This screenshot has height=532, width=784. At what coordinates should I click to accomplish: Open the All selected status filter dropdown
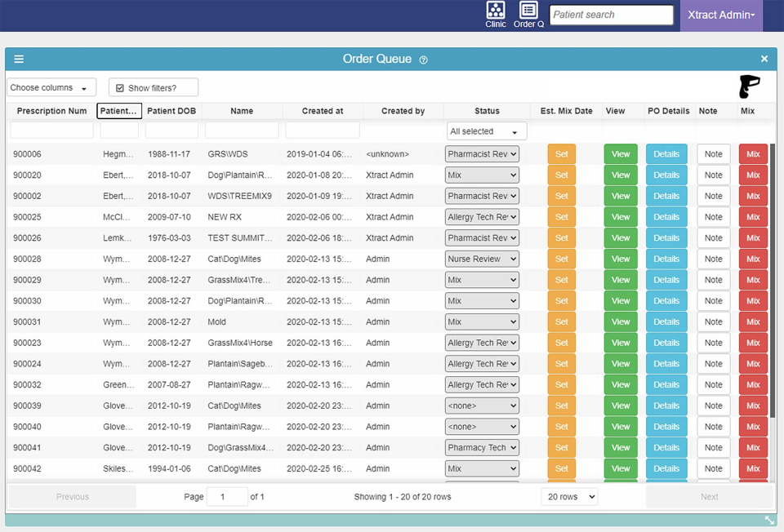[486, 131]
